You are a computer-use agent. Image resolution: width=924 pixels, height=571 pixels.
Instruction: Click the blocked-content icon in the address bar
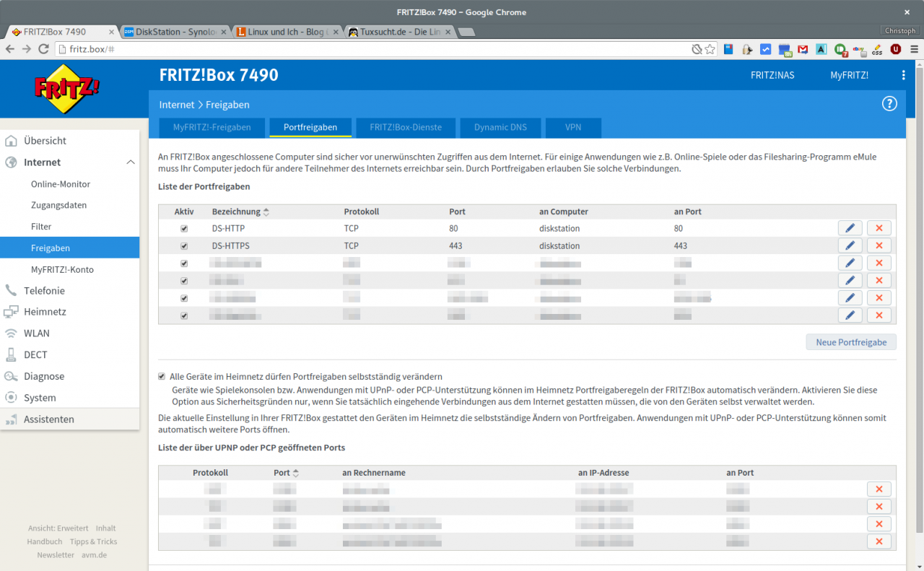tap(697, 49)
